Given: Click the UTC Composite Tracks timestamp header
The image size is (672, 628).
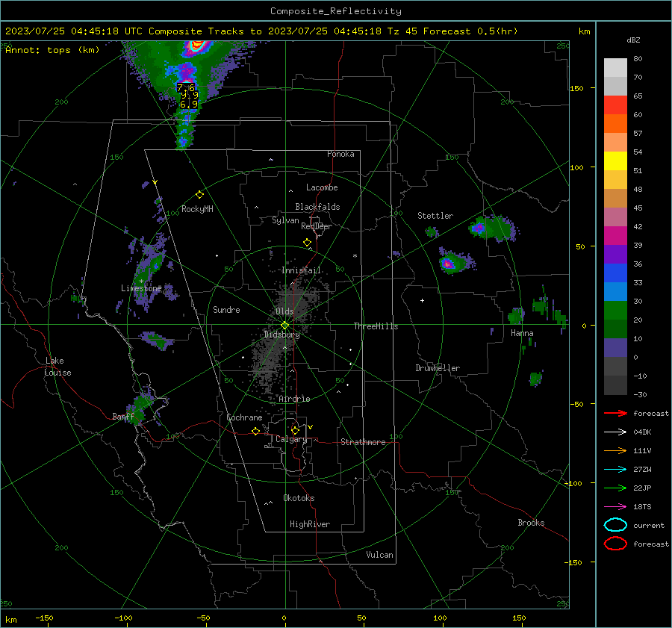Looking at the screenshot, I should (261, 31).
